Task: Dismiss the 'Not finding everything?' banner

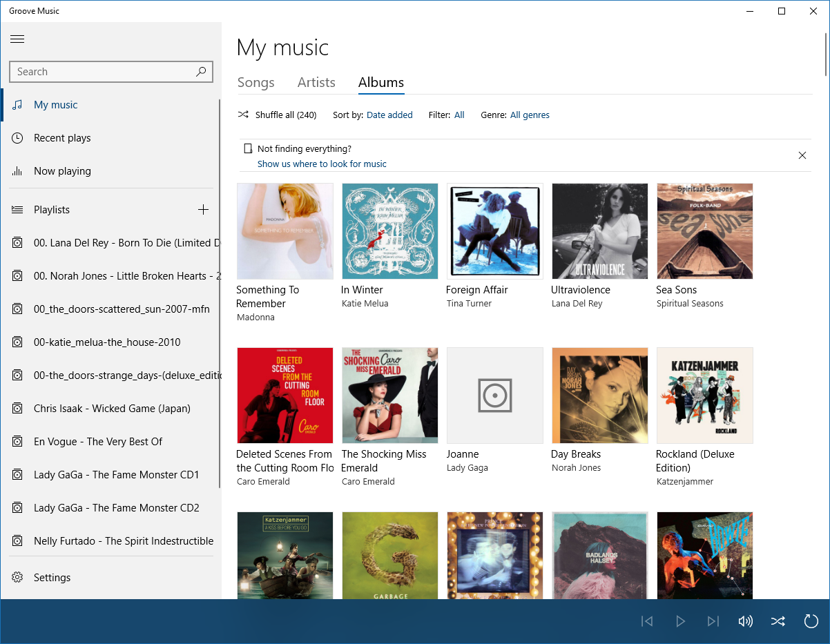Action: tap(802, 155)
